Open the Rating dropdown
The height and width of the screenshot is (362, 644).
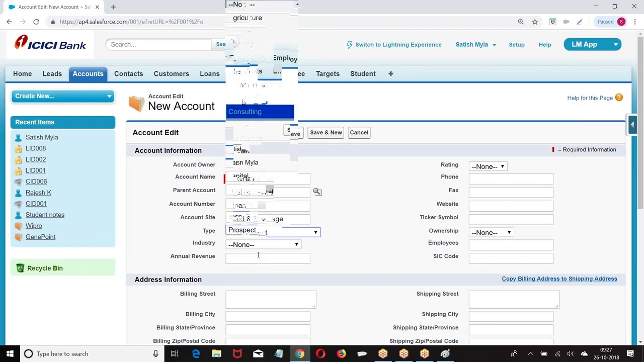pos(488,166)
